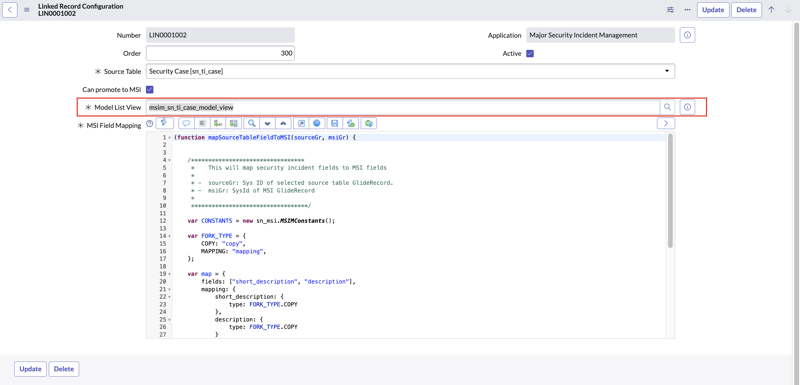
Task: Collapse comment block fold at line 4
Action: [169, 160]
